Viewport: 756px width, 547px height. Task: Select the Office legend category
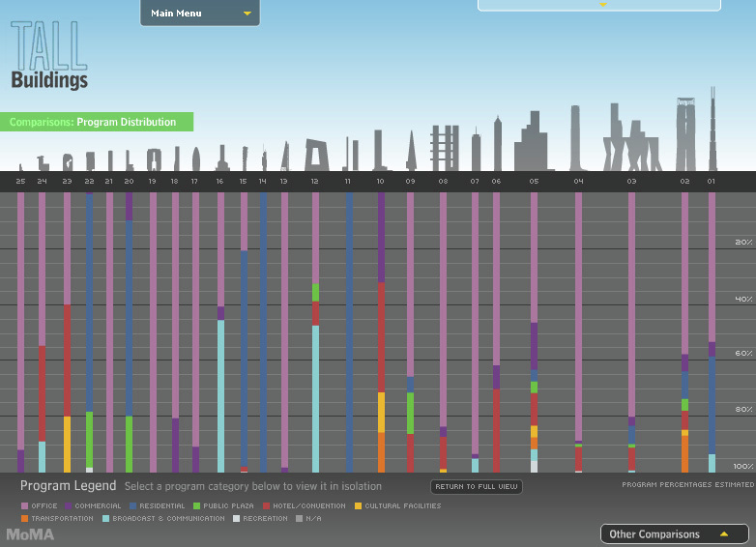pos(40,506)
